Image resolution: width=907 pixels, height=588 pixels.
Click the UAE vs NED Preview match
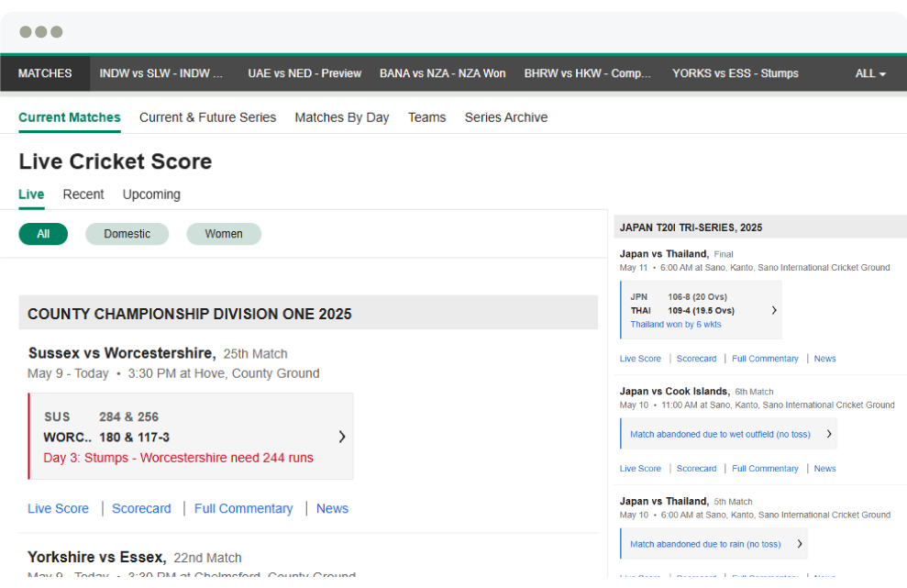304,73
